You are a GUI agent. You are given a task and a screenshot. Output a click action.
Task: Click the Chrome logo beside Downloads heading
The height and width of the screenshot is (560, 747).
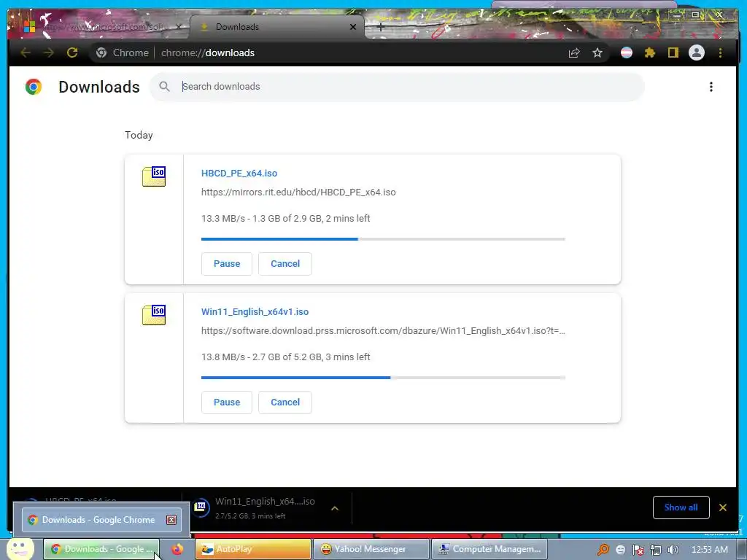coord(34,87)
